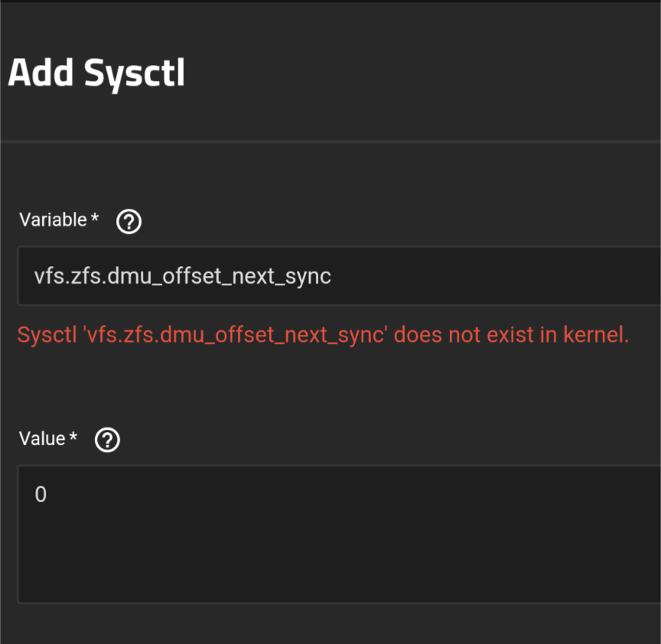This screenshot has width=661, height=644.
Task: Click the required asterisk beside Variable
Action: pyautogui.click(x=95, y=220)
